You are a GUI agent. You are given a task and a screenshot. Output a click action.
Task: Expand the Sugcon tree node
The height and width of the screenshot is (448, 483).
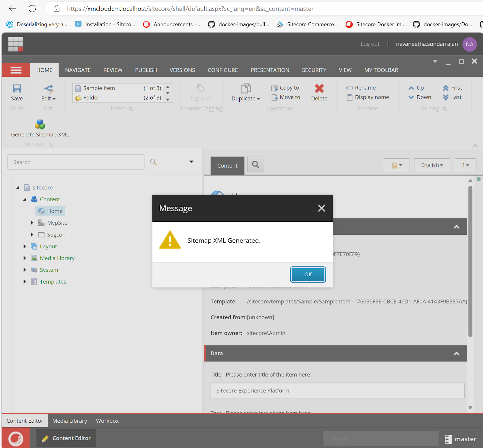(32, 235)
